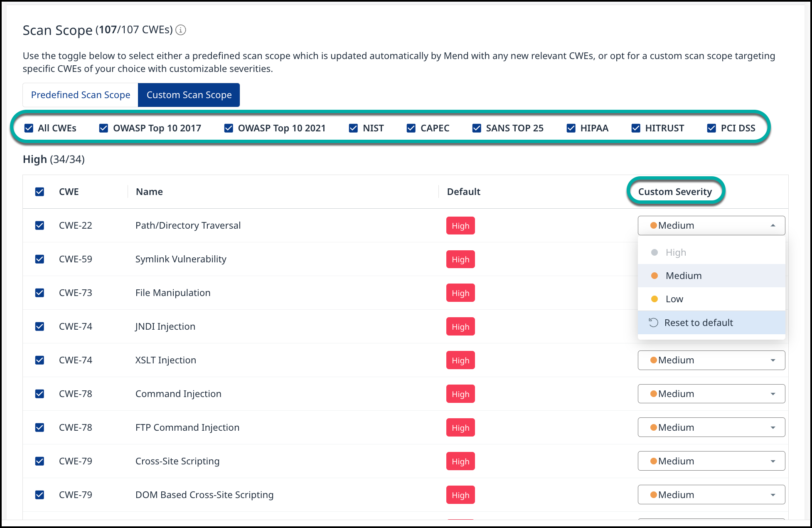Collapse the CWE-22 severity dropdown
812x528 pixels.
pos(711,225)
